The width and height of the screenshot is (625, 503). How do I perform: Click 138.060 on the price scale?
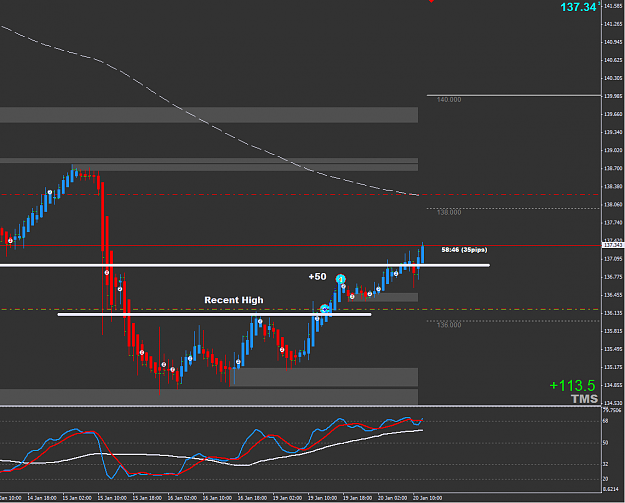click(x=613, y=204)
